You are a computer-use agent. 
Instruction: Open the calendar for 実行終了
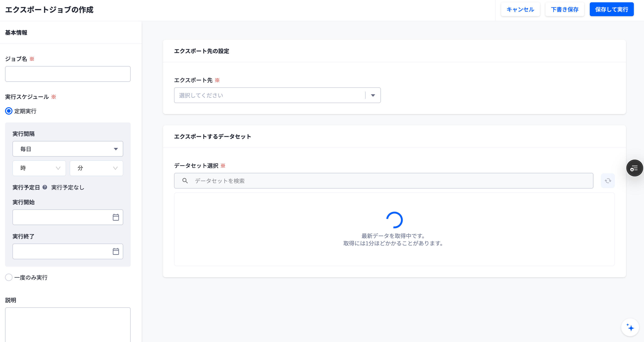[x=116, y=251]
